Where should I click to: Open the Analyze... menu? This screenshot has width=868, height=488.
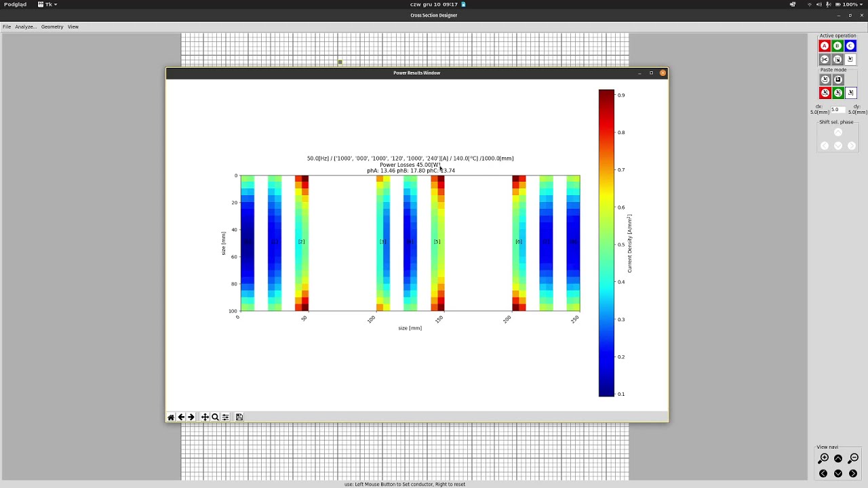pos(26,26)
